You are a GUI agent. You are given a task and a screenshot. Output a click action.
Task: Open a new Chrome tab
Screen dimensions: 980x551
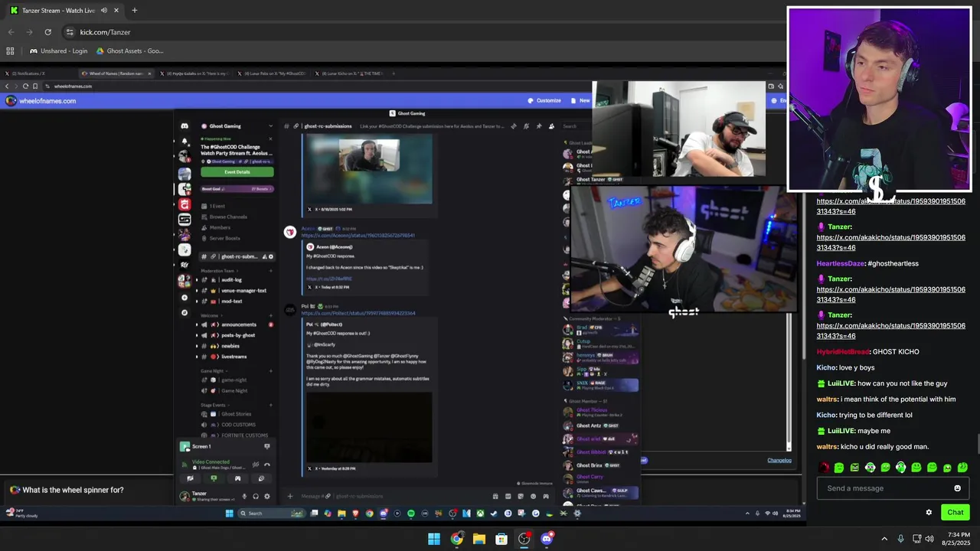point(134,10)
